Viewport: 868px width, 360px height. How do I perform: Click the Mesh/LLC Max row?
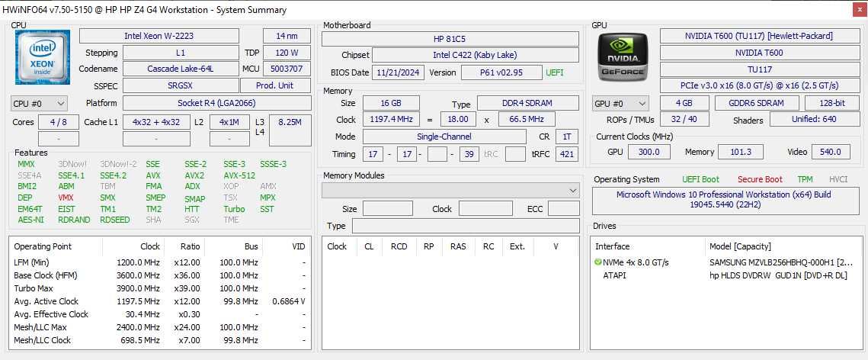click(x=160, y=327)
